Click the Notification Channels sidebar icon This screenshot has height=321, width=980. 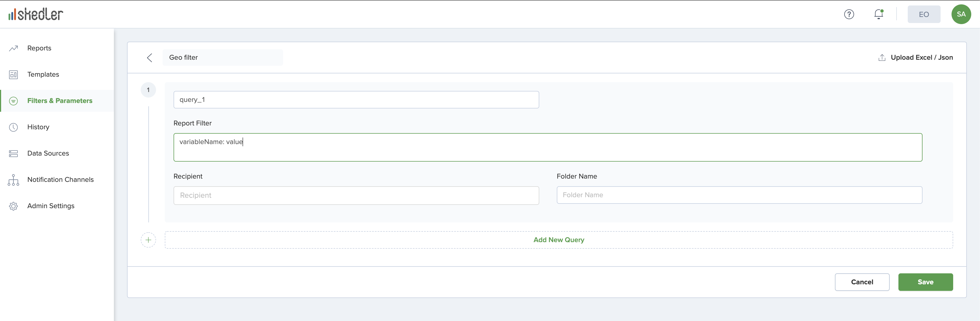click(13, 180)
